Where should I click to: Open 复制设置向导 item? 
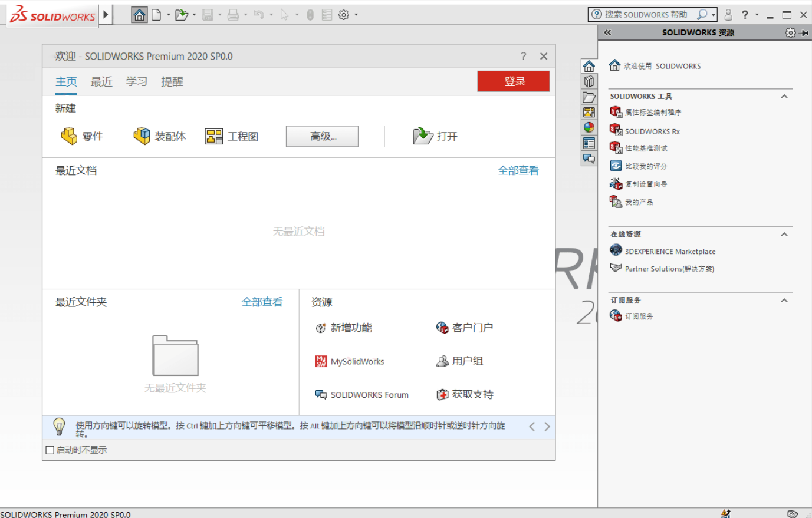(639, 184)
